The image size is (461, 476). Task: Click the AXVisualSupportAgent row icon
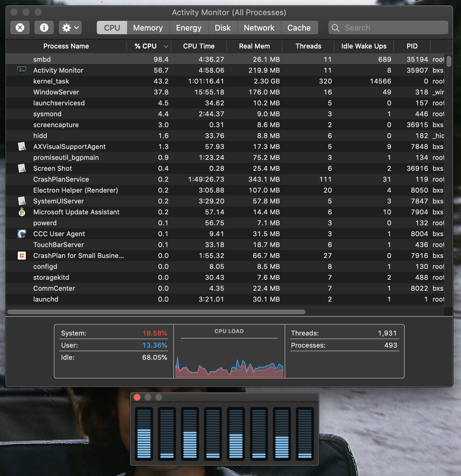(22, 147)
